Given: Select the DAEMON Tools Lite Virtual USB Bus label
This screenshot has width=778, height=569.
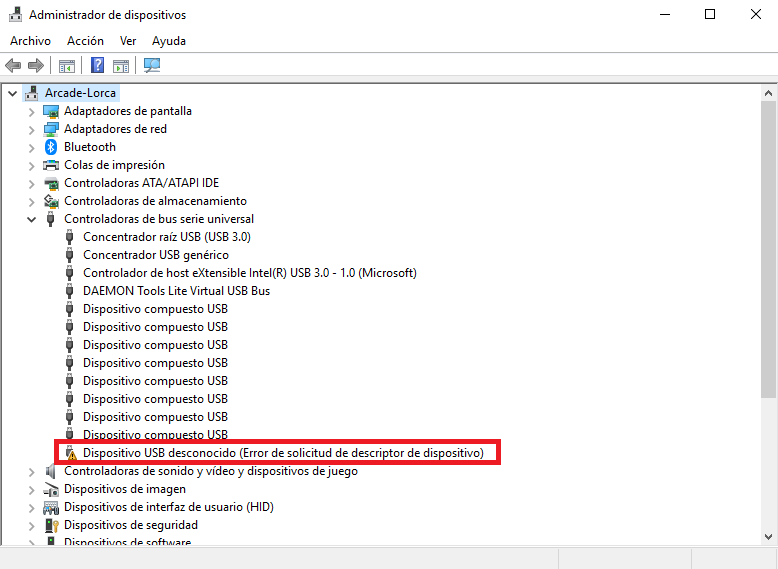Looking at the screenshot, I should tap(177, 291).
